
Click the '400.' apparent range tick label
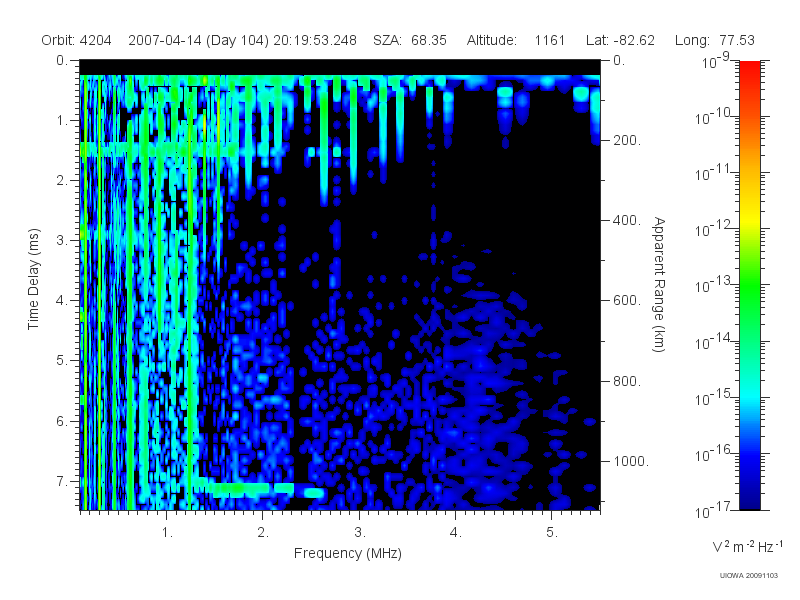click(x=627, y=220)
